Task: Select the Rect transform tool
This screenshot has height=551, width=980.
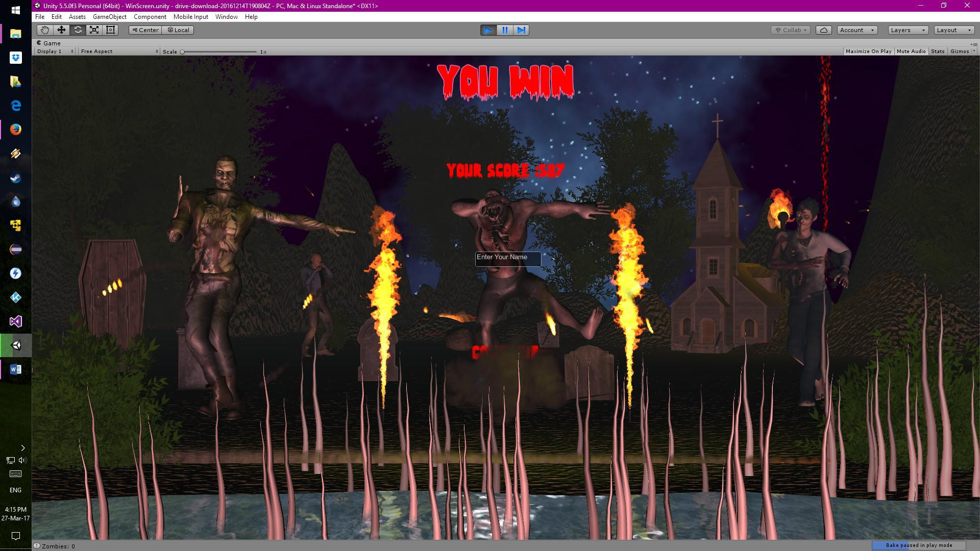Action: [110, 30]
